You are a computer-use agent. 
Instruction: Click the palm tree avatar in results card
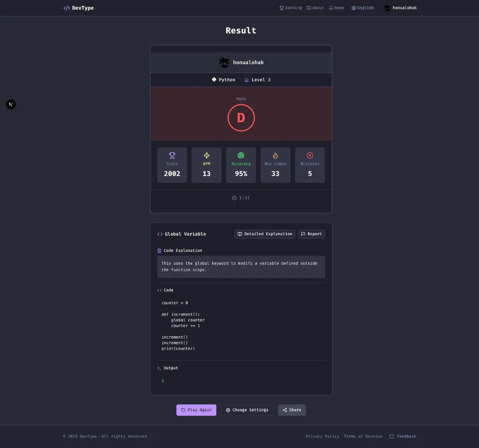(x=224, y=62)
